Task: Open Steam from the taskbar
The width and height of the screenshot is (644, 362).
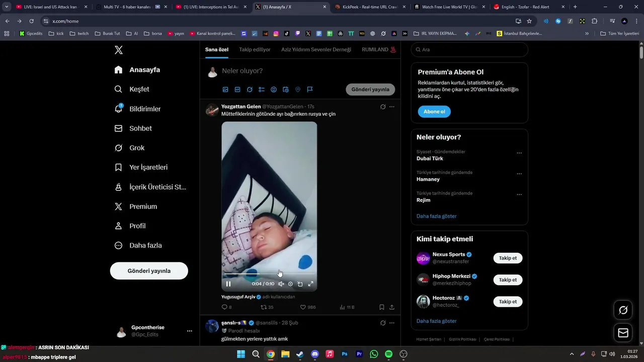Action: click(300, 354)
